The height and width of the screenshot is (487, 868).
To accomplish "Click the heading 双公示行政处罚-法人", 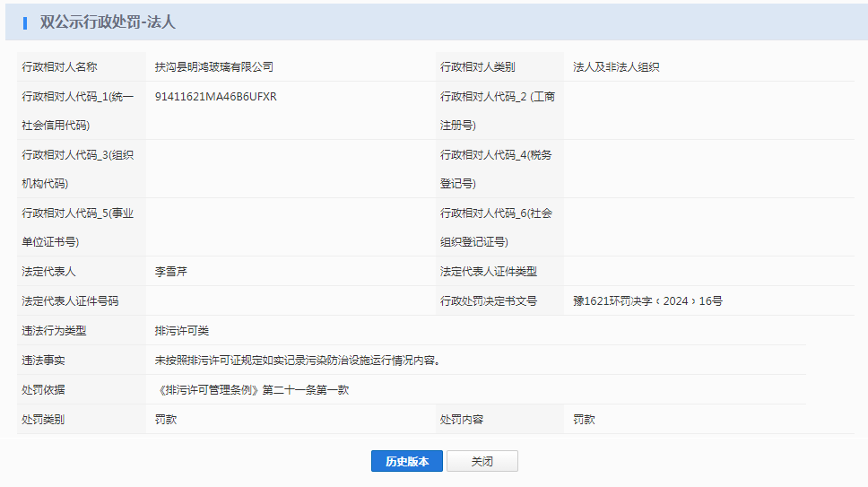I will click(108, 22).
